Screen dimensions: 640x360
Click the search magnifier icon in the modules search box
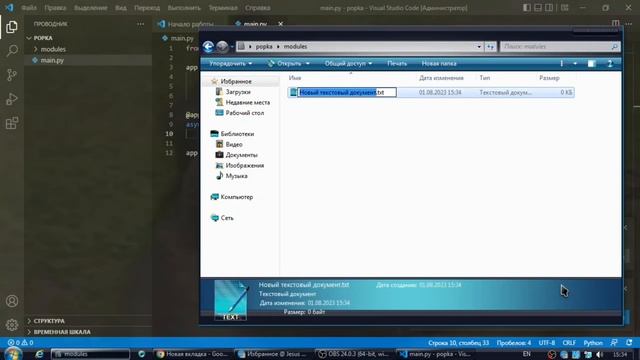(x=614, y=47)
